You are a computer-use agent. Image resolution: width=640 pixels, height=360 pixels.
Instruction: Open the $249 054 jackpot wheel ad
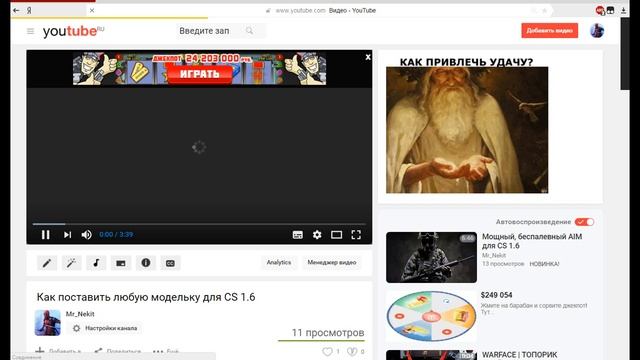pos(431,316)
